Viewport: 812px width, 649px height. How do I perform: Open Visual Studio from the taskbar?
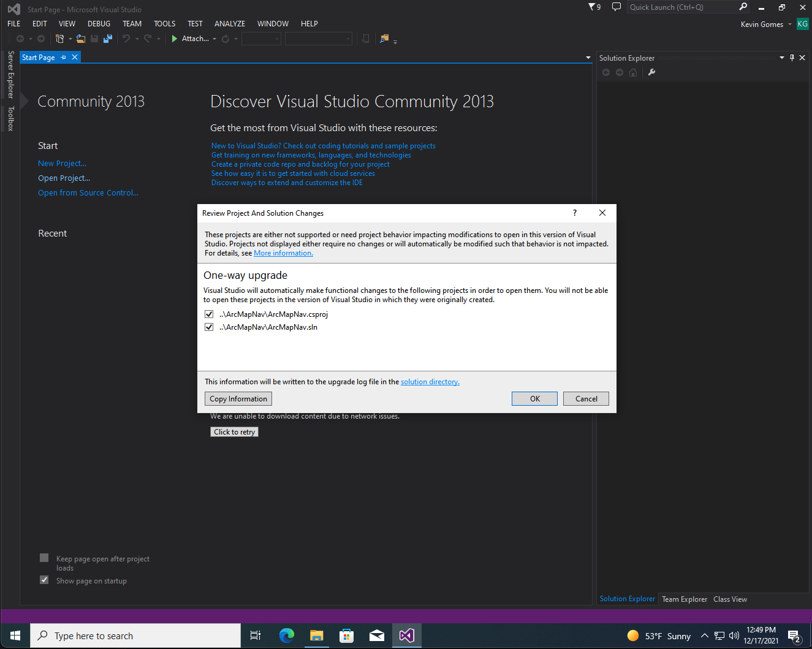(406, 636)
